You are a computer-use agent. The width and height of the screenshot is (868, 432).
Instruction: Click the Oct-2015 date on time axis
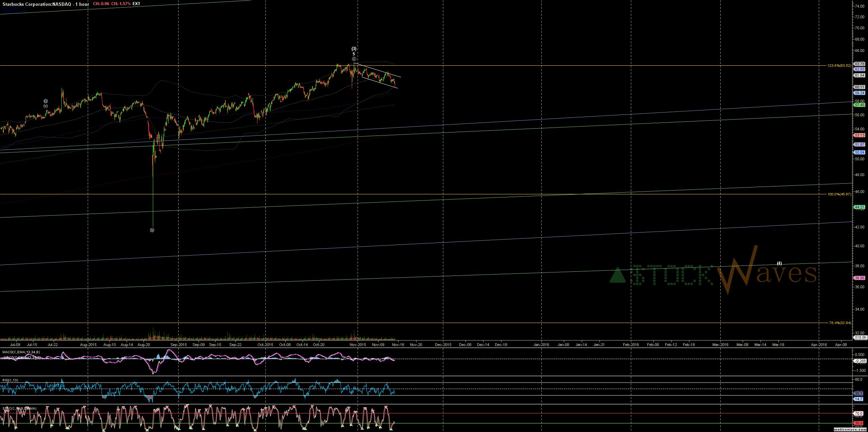pyautogui.click(x=265, y=345)
